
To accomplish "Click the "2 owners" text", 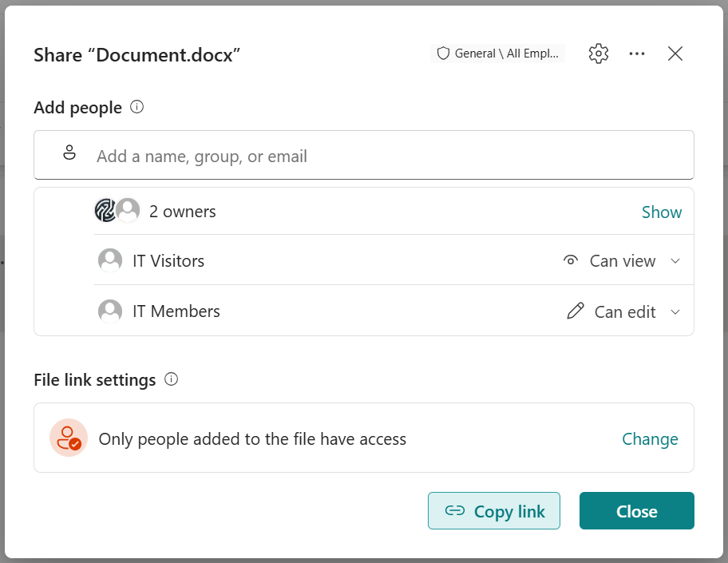I will [x=183, y=212].
